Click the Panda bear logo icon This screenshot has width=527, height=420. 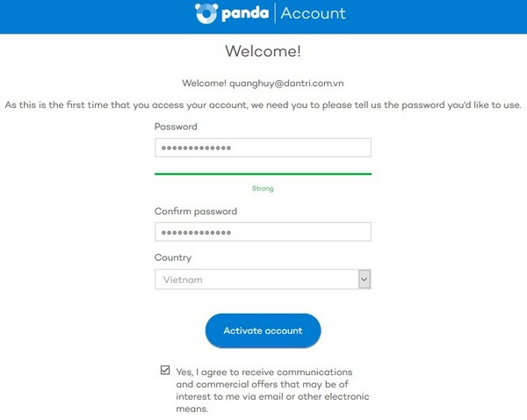click(206, 13)
